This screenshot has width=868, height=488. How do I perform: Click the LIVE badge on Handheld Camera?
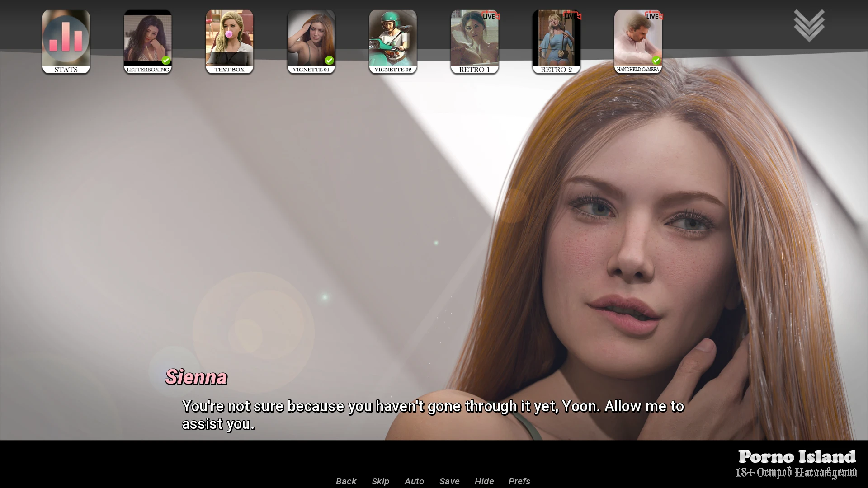click(653, 16)
